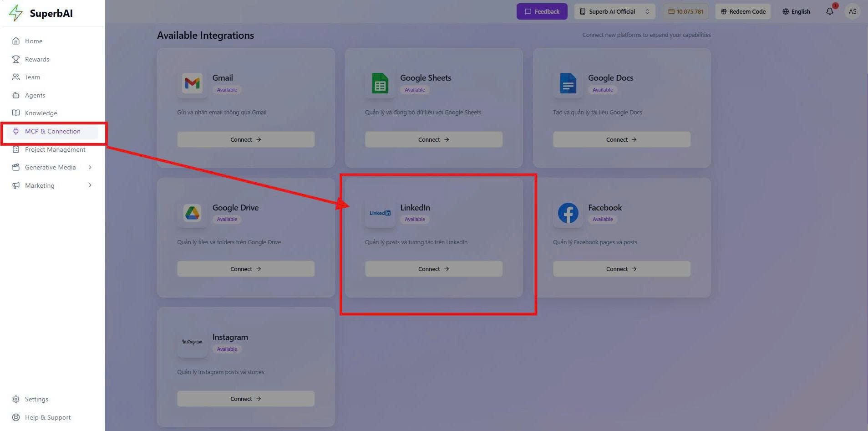The width and height of the screenshot is (868, 431).
Task: Click the Google Drive triangle icon
Action: (192, 213)
